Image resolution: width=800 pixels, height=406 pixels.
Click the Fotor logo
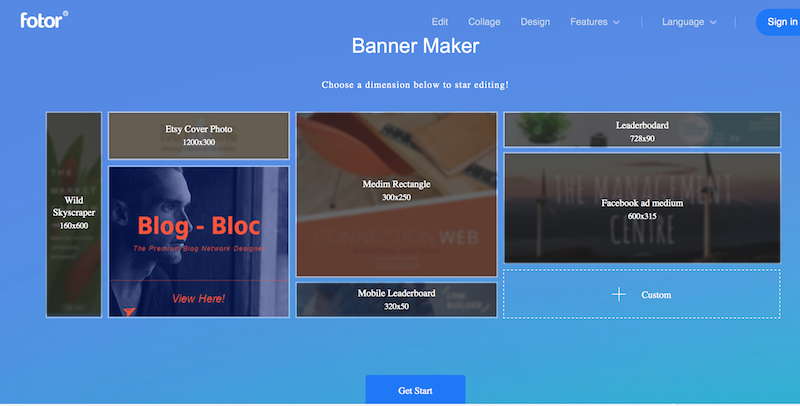(44, 20)
